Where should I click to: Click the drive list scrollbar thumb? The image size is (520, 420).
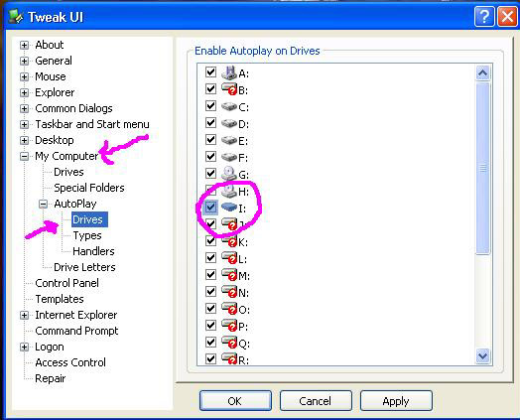click(x=483, y=169)
